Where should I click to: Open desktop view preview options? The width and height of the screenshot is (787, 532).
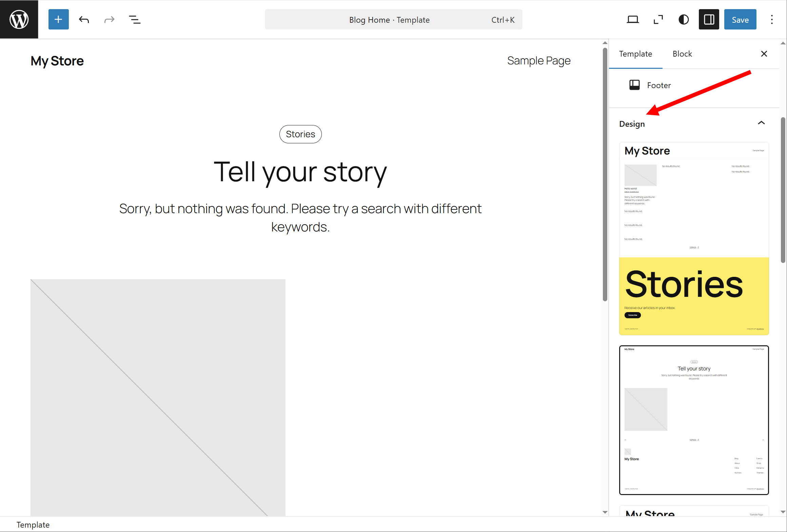(x=632, y=20)
